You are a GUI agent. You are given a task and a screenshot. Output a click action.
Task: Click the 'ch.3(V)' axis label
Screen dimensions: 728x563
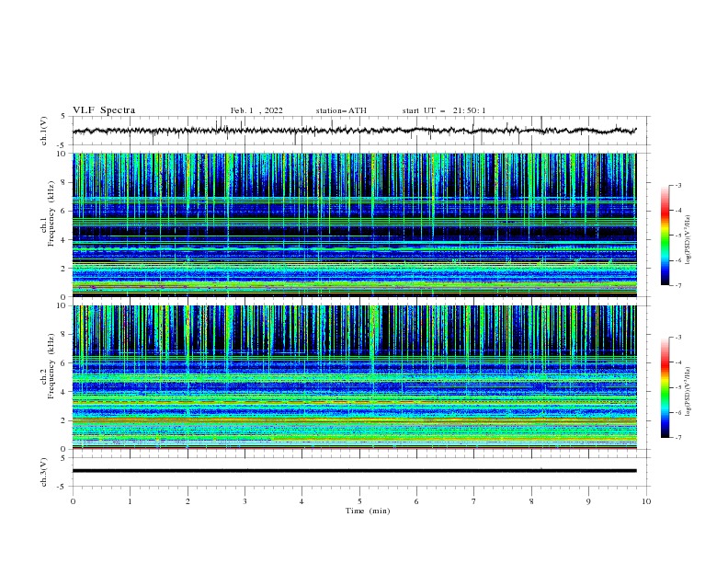[44, 472]
